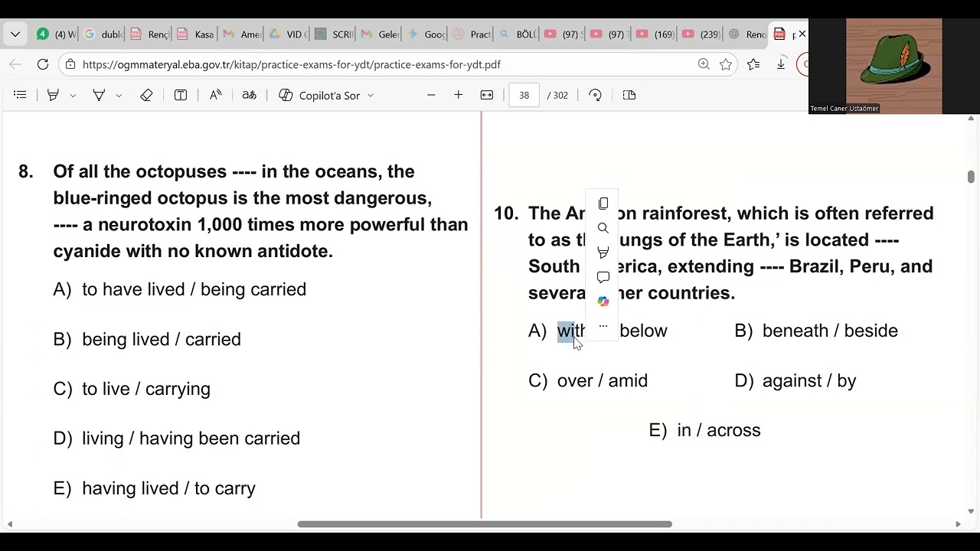
Task: Toggle fit to width view
Action: pyautogui.click(x=487, y=95)
